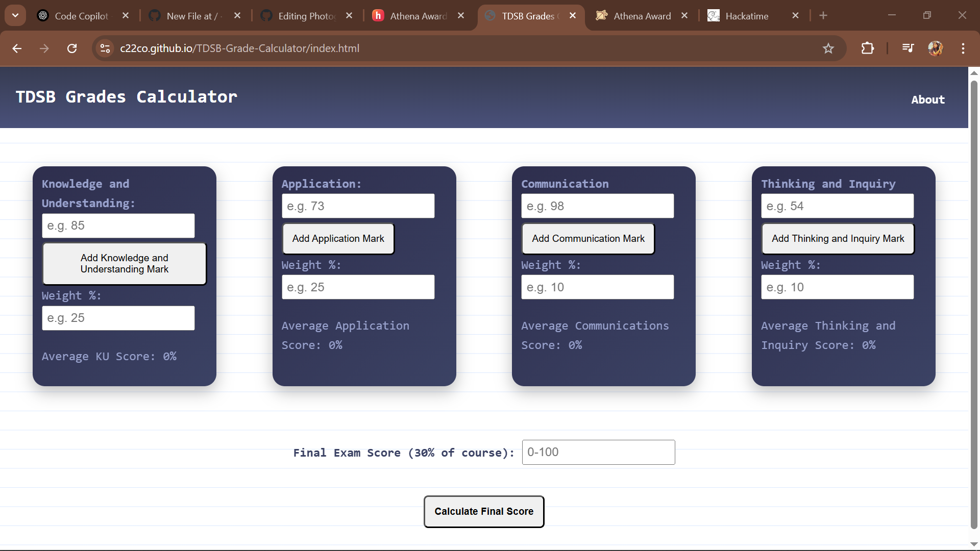Focus Knowledge and Understanding mark field
The width and height of the screenshot is (980, 551).
[118, 226]
